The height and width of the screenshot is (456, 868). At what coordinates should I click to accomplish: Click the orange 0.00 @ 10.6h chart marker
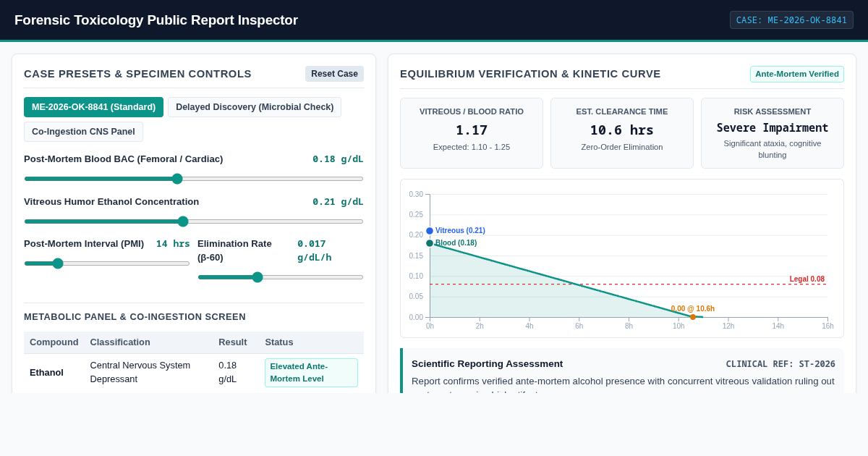[x=693, y=317]
